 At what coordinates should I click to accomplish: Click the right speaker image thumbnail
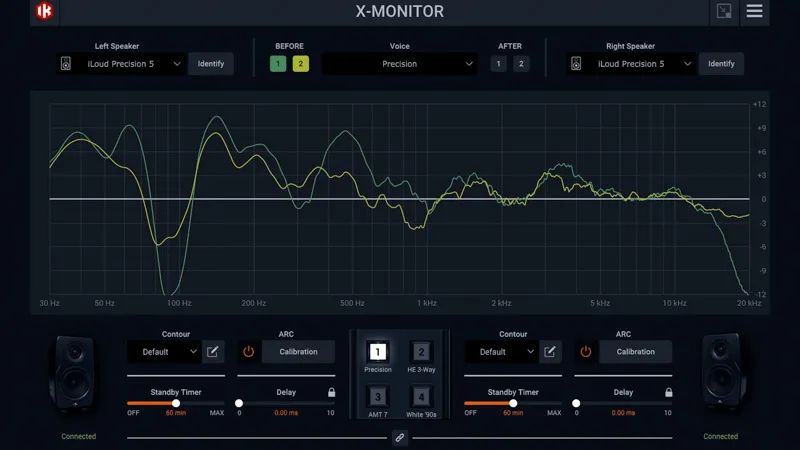click(723, 371)
